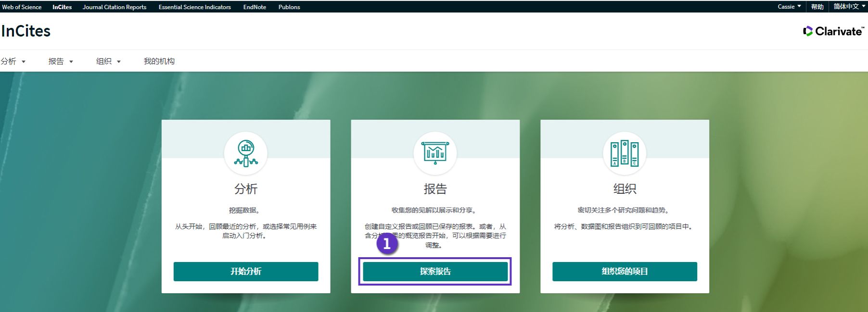The height and width of the screenshot is (312, 868).
Task: Click the magnifier chart icon for 分析
Action: tap(246, 153)
